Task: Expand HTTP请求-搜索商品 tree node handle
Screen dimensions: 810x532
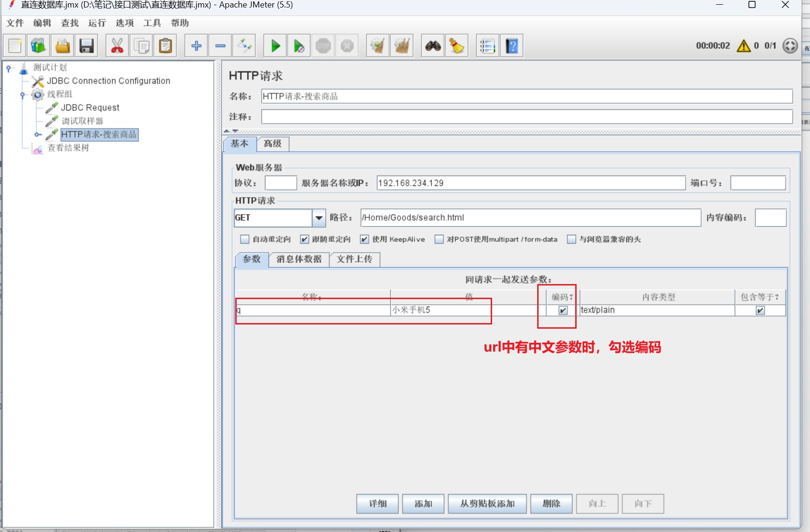Action: (x=37, y=135)
